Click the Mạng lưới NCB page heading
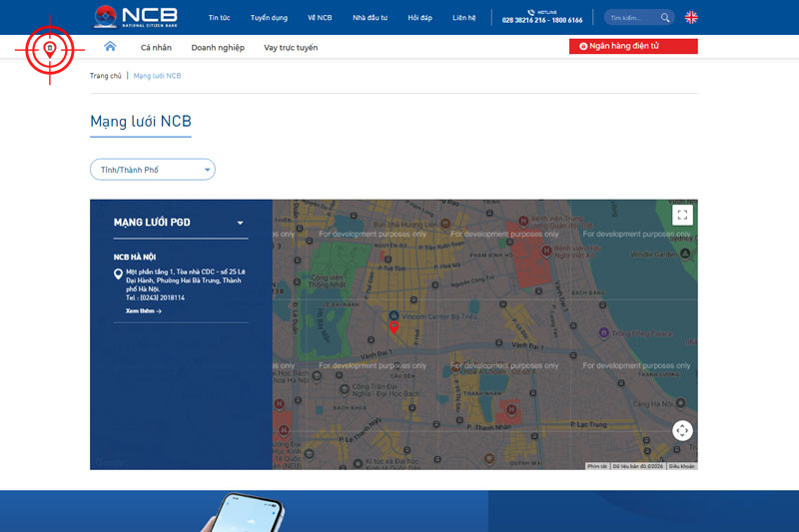799x532 pixels. point(141,121)
